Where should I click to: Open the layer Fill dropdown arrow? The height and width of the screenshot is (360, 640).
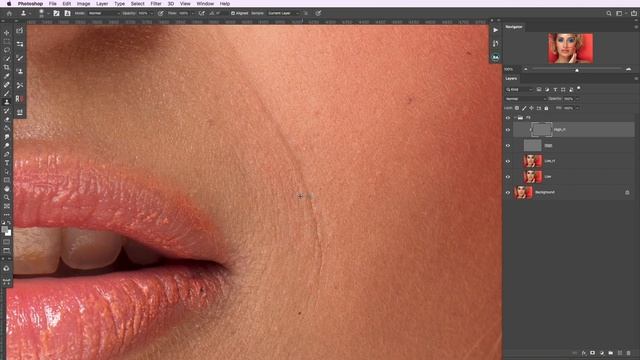click(x=577, y=108)
